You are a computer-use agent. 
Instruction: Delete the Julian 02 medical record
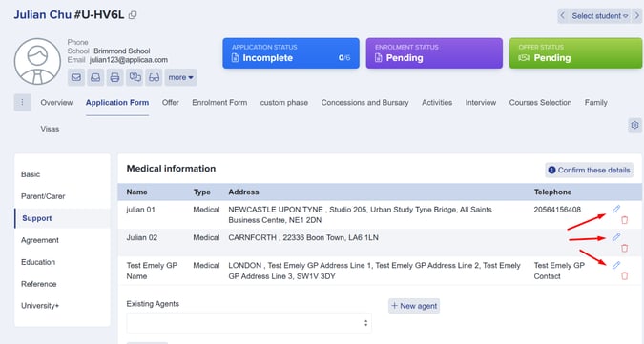pos(624,248)
